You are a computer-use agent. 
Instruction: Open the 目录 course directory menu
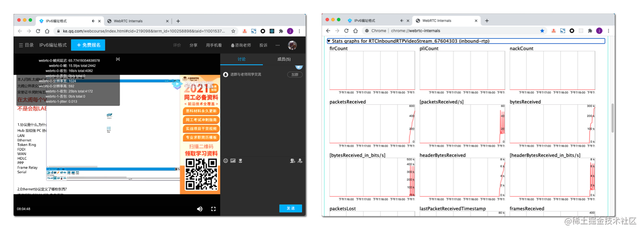click(26, 45)
